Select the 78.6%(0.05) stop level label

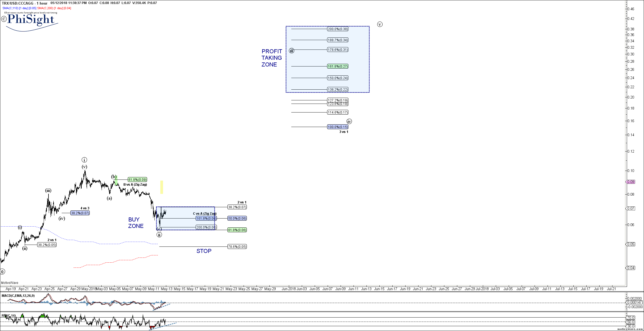[x=237, y=247]
